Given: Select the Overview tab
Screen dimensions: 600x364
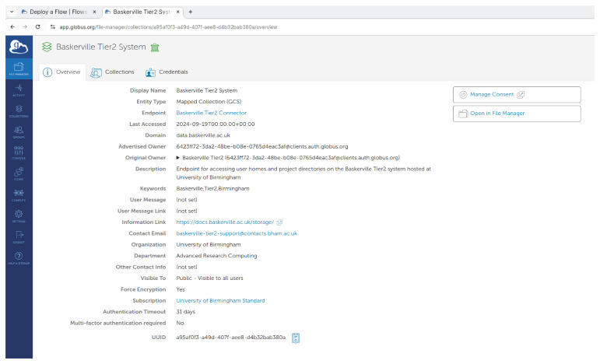Looking at the screenshot, I should (x=61, y=72).
